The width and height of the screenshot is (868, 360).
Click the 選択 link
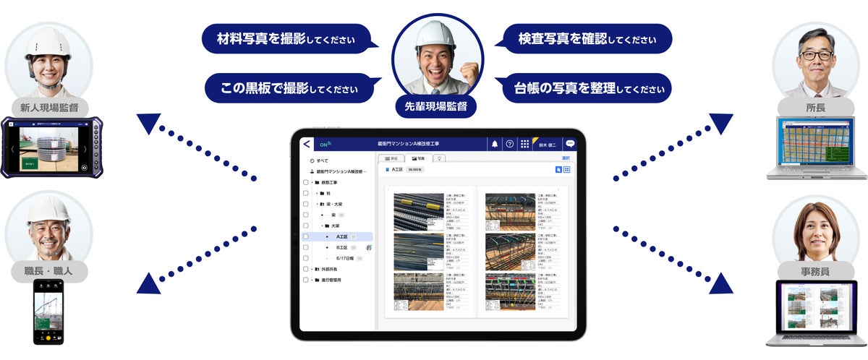point(566,158)
